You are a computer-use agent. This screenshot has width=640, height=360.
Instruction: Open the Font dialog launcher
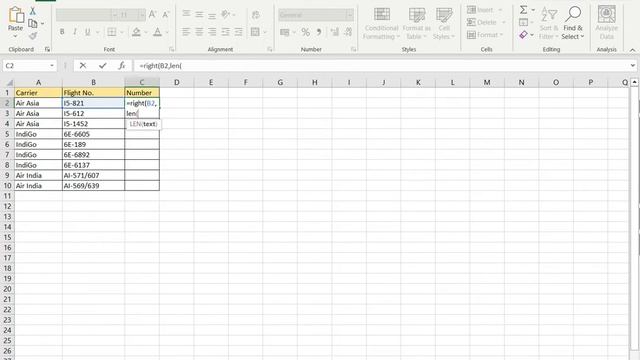(x=171, y=49)
